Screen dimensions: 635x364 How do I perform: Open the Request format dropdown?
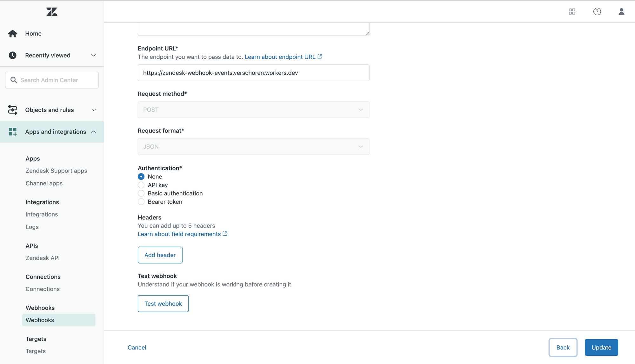point(253,147)
